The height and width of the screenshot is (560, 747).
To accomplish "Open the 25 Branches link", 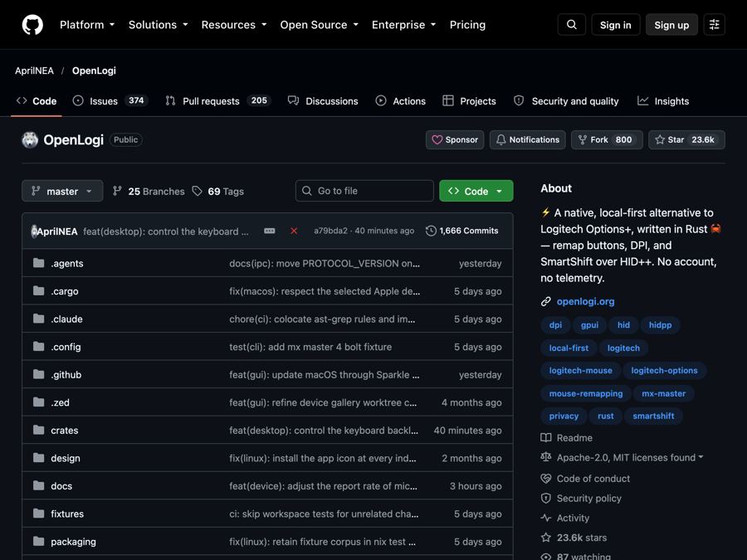I will [149, 192].
